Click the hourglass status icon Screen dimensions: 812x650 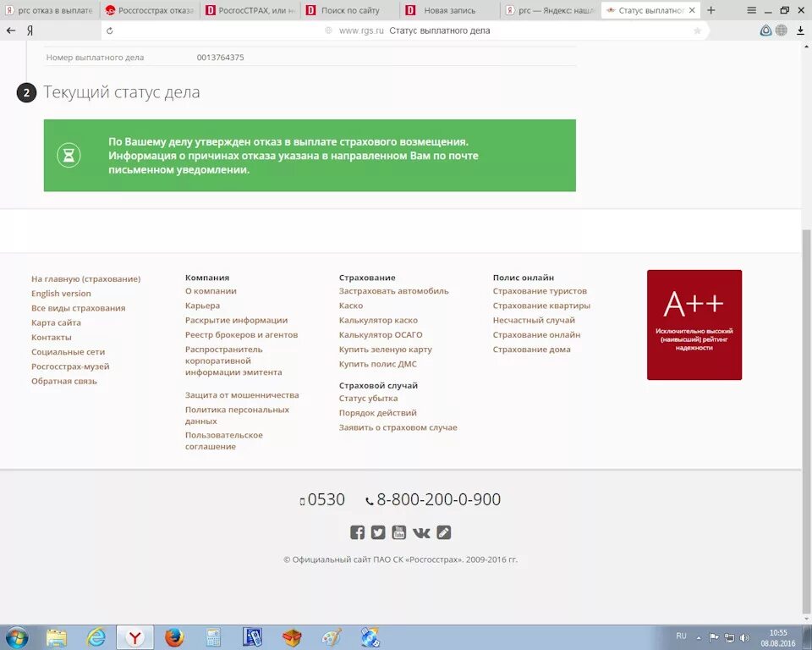pos(69,155)
